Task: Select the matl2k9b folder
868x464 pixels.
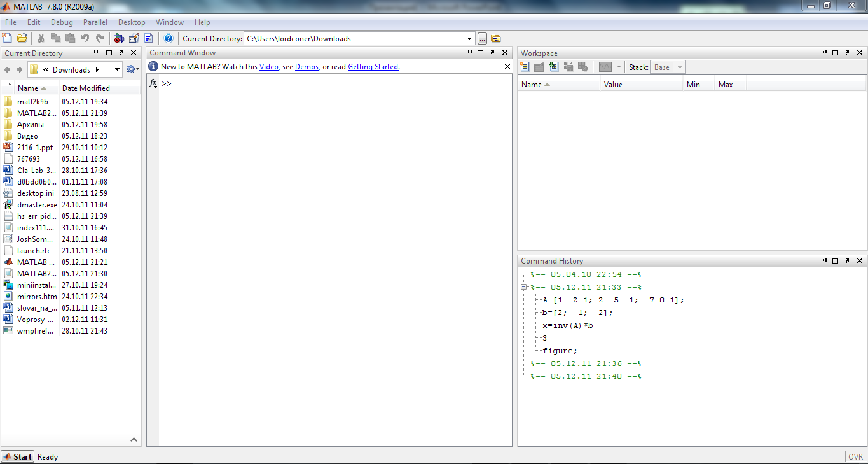Action: point(32,102)
